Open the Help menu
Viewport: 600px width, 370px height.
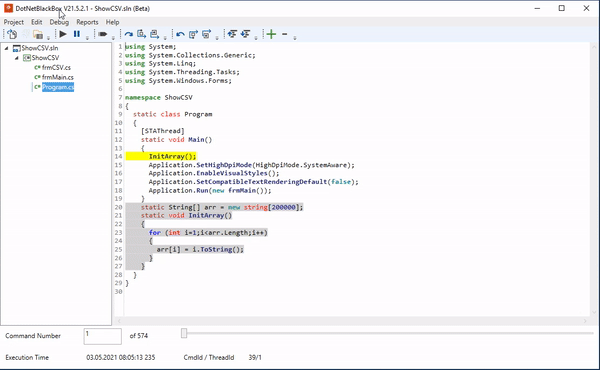click(112, 22)
